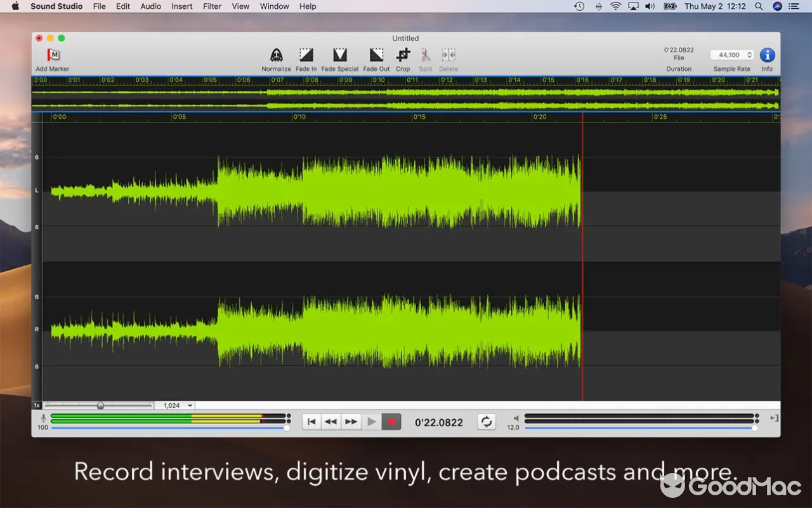Apply a Fade In to the audio
812x508 pixels.
(306, 56)
